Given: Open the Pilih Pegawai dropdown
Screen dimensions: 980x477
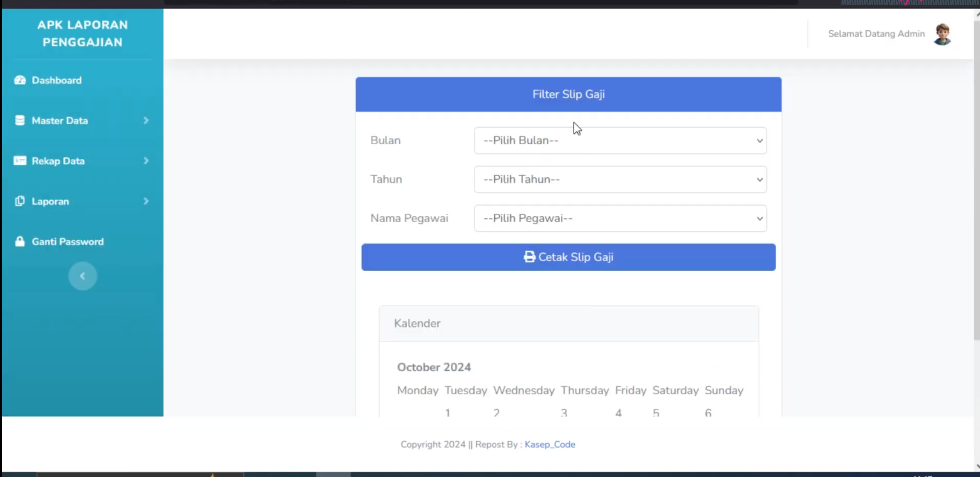Looking at the screenshot, I should 620,218.
